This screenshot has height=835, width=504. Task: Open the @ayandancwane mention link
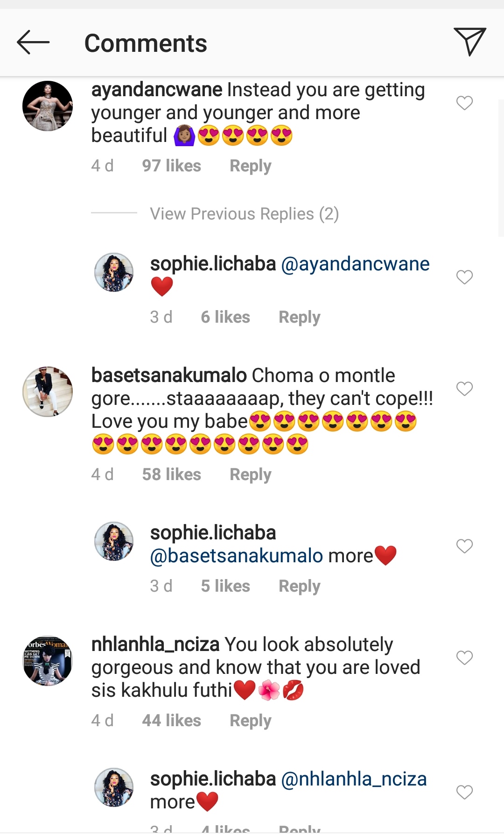tap(355, 264)
